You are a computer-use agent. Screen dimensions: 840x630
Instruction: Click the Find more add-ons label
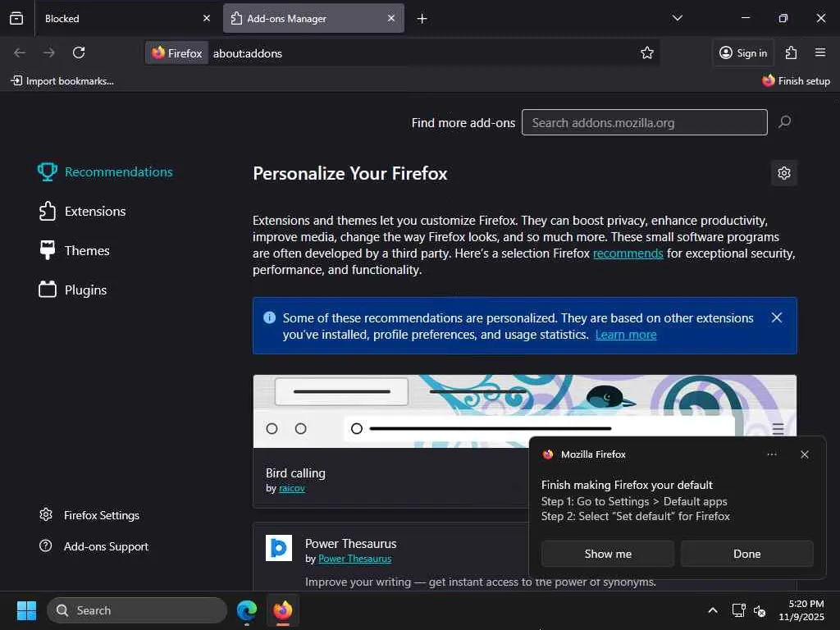coord(463,123)
